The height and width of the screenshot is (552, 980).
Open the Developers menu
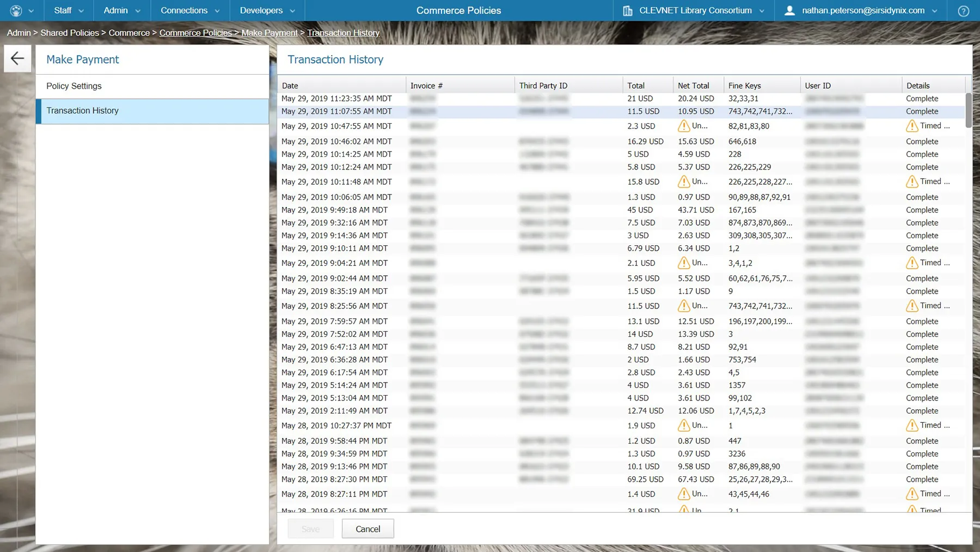(x=267, y=10)
